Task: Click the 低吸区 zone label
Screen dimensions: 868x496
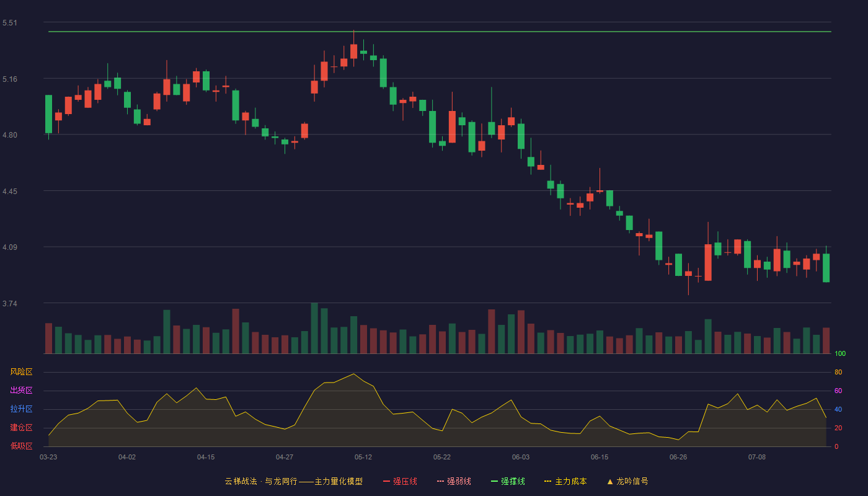Action: pos(21,446)
